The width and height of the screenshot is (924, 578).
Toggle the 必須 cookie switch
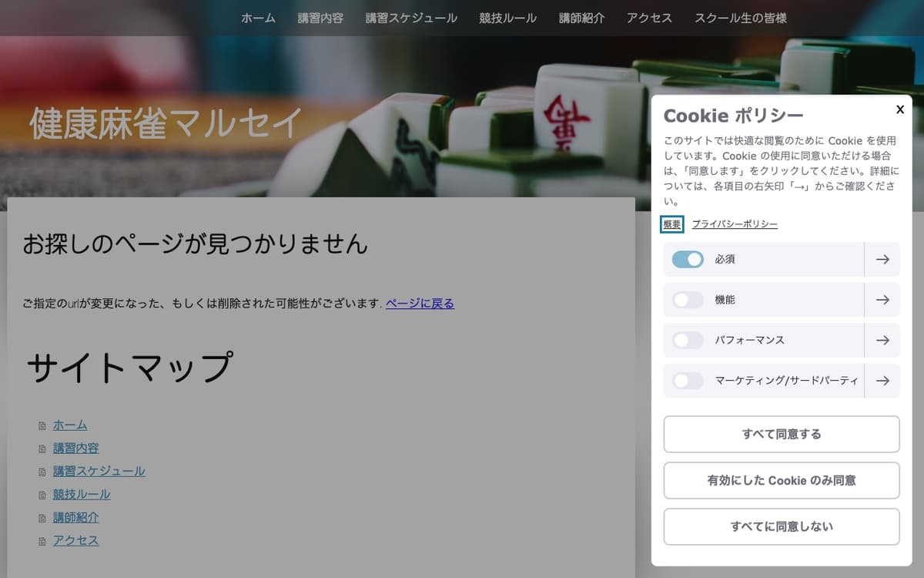coord(688,260)
